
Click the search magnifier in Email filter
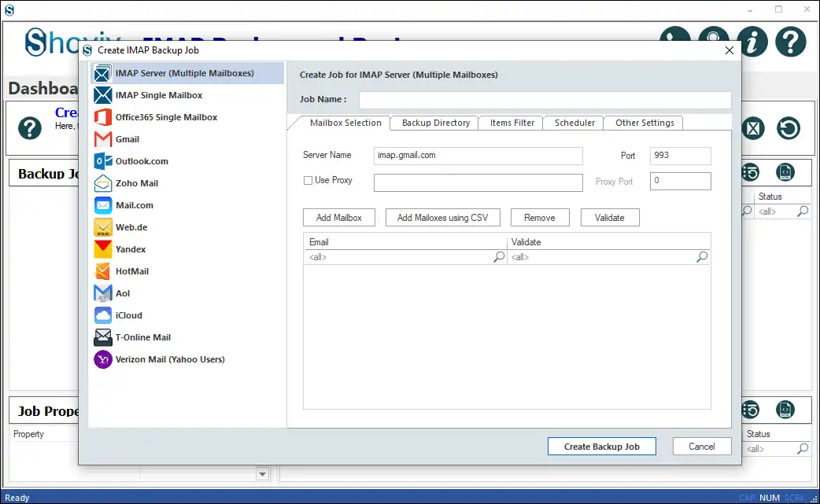(499, 256)
